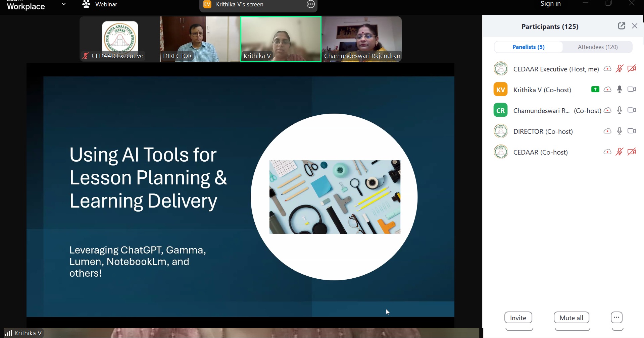The height and width of the screenshot is (338, 644).
Task: Click Krithika V's orange KV avatar
Action: [x=500, y=90]
